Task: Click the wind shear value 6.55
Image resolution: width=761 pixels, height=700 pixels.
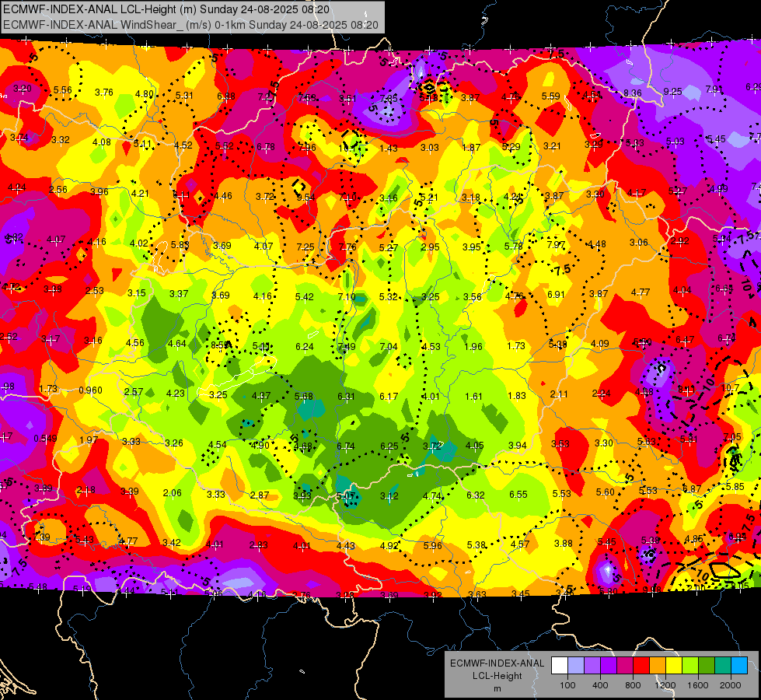Action: point(518,494)
